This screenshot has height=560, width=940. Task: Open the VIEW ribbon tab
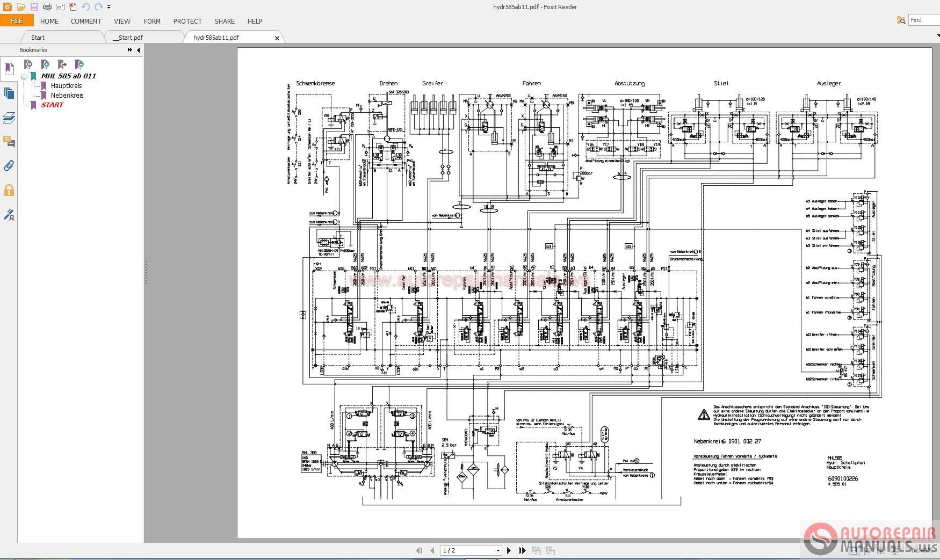(x=122, y=21)
